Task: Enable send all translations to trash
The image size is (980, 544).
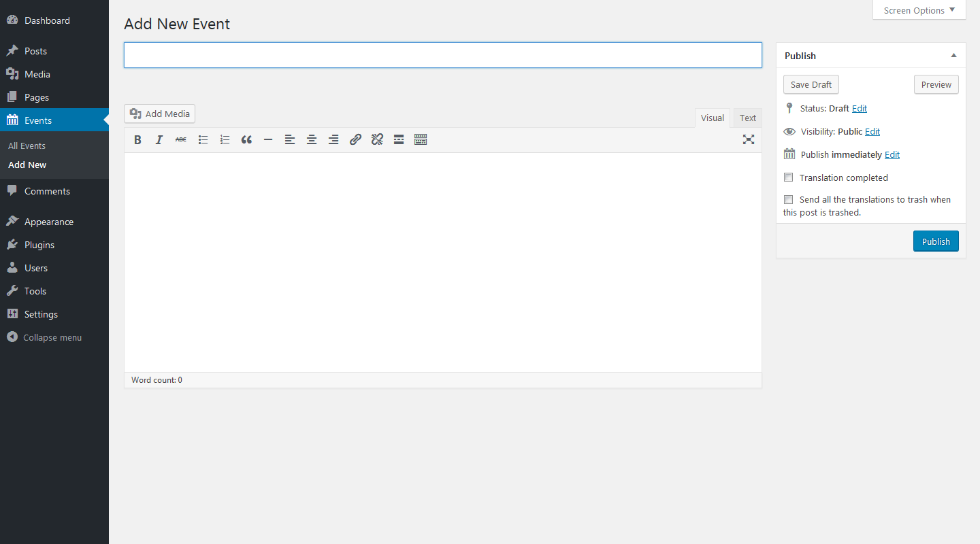Action: 789,199
